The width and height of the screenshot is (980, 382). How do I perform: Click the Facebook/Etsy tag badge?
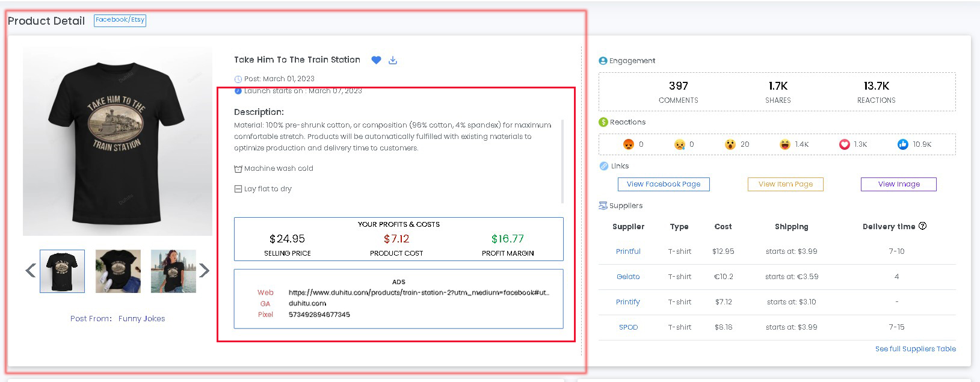click(120, 20)
